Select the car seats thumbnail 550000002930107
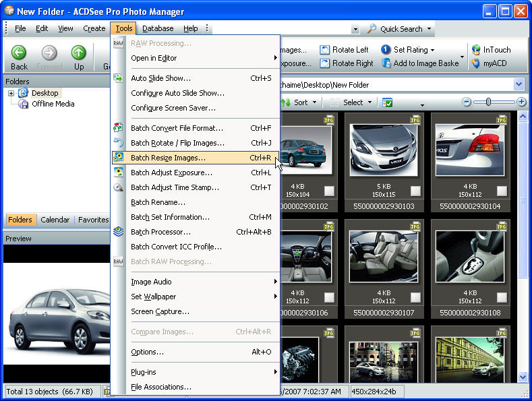The height and width of the screenshot is (401, 532). click(x=383, y=257)
